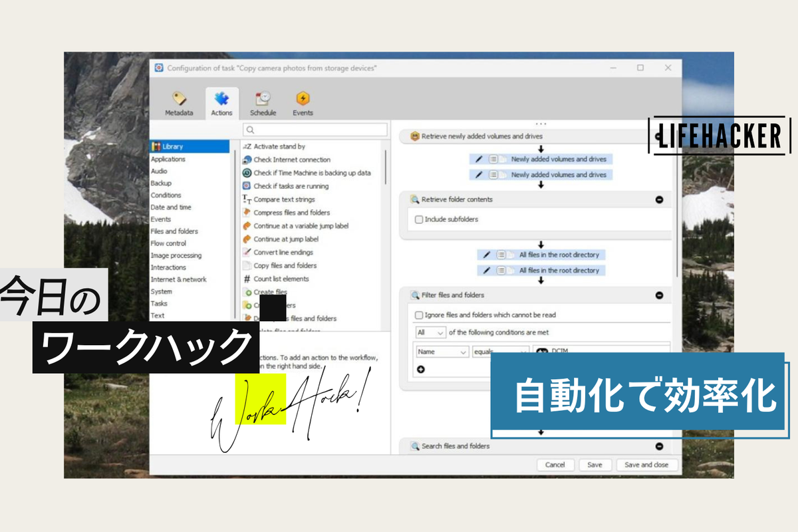Open the 'Name' attribute dropdown

coord(442,352)
